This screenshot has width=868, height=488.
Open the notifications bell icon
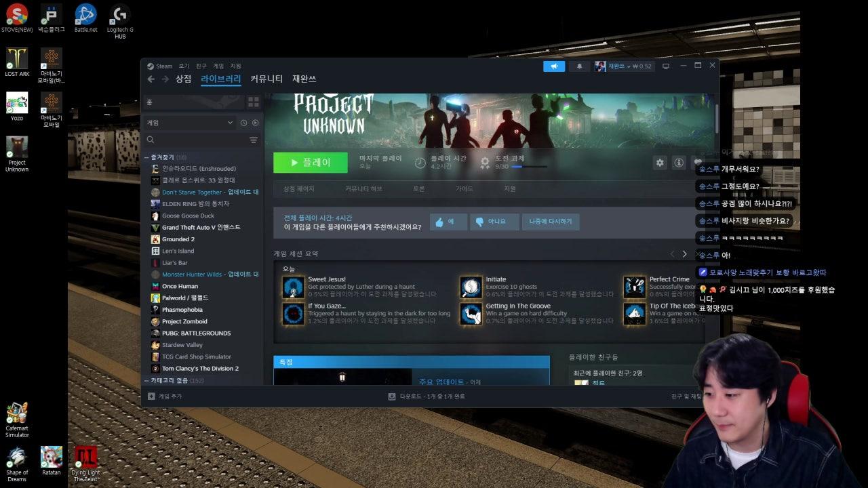[x=579, y=66]
